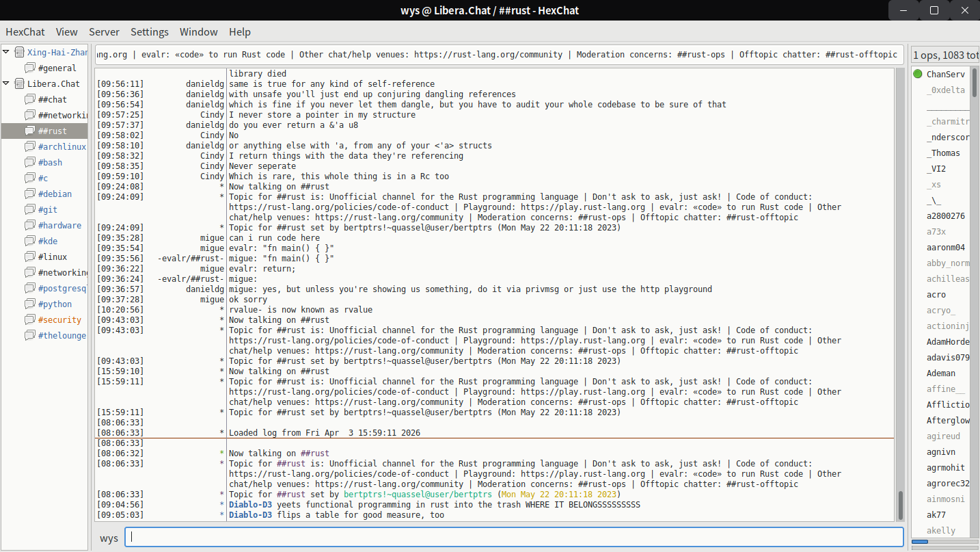Click the channel icon beside double-hash ##networking
The width and height of the screenshot is (980, 552).
[x=30, y=115]
